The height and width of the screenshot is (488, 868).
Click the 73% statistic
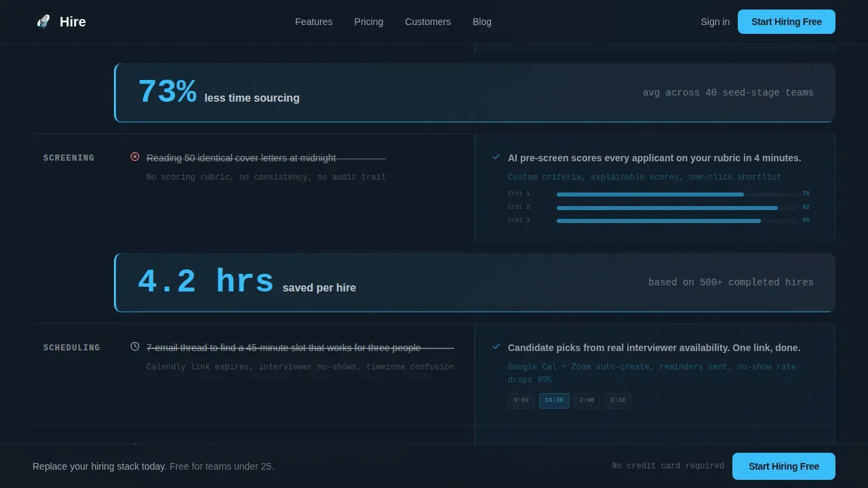pos(167,91)
